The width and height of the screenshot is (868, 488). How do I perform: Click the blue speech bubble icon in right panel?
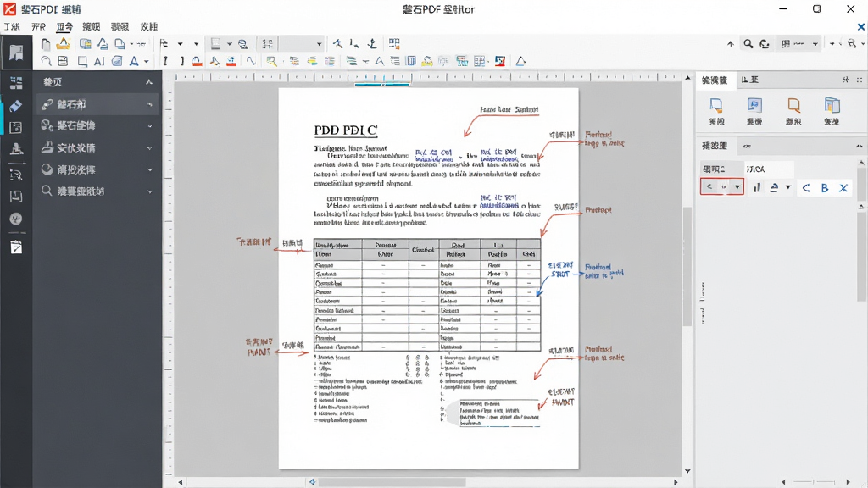coord(716,105)
